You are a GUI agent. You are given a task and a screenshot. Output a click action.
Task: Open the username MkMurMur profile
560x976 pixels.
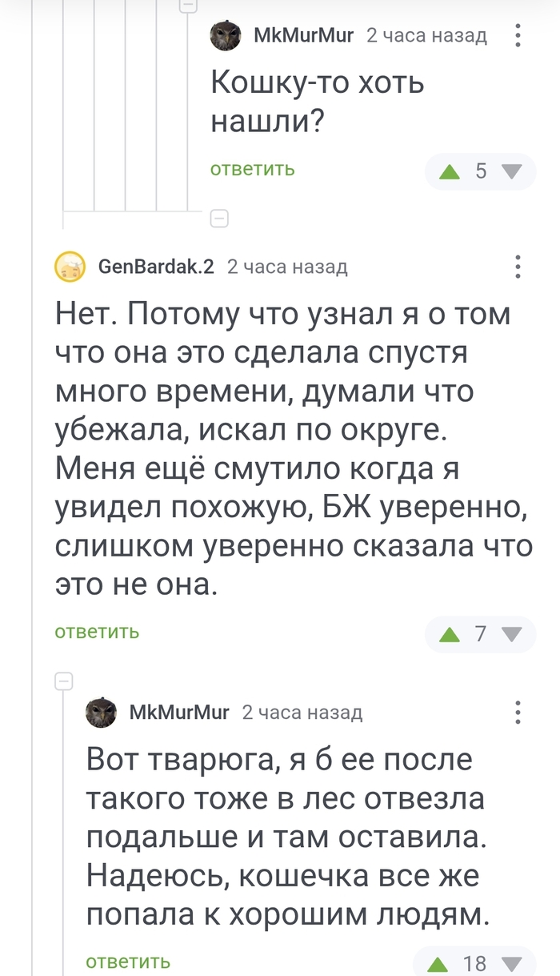point(302,35)
